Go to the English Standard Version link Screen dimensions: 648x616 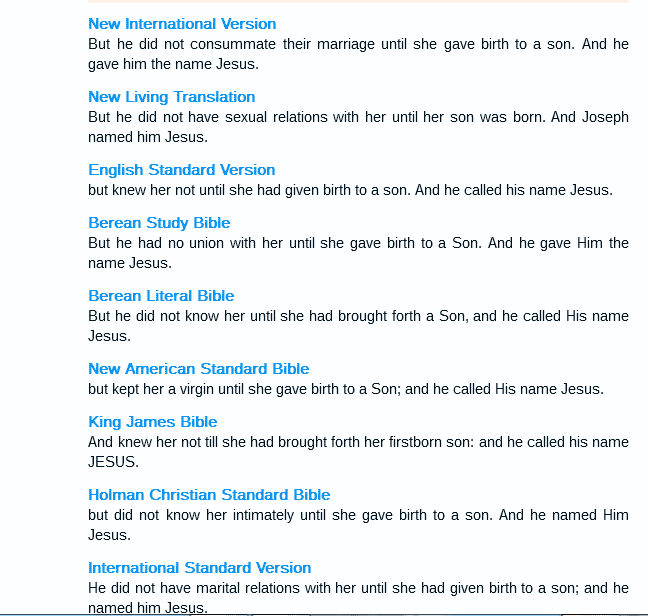(x=181, y=170)
